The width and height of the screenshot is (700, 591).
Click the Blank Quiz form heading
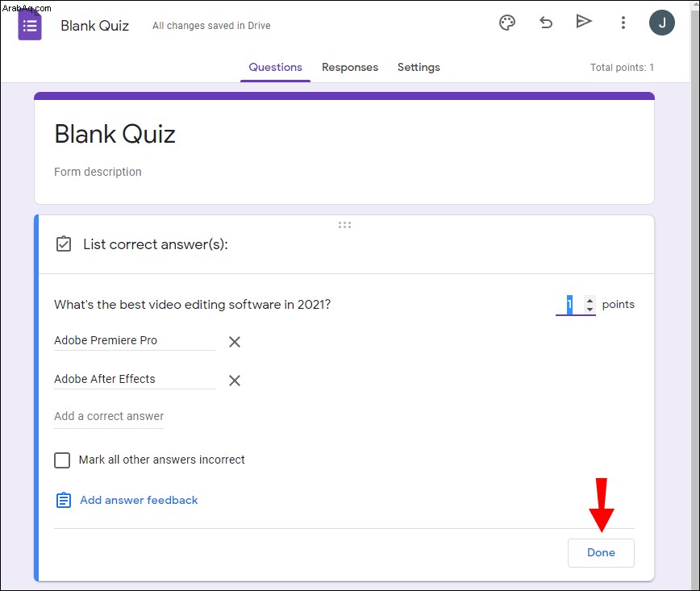tap(115, 134)
